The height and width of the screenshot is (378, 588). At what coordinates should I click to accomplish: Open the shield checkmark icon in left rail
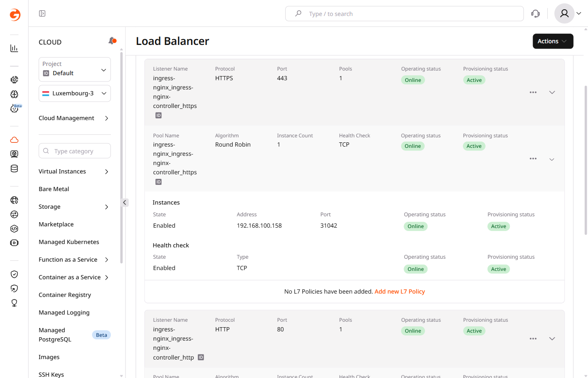point(14,274)
